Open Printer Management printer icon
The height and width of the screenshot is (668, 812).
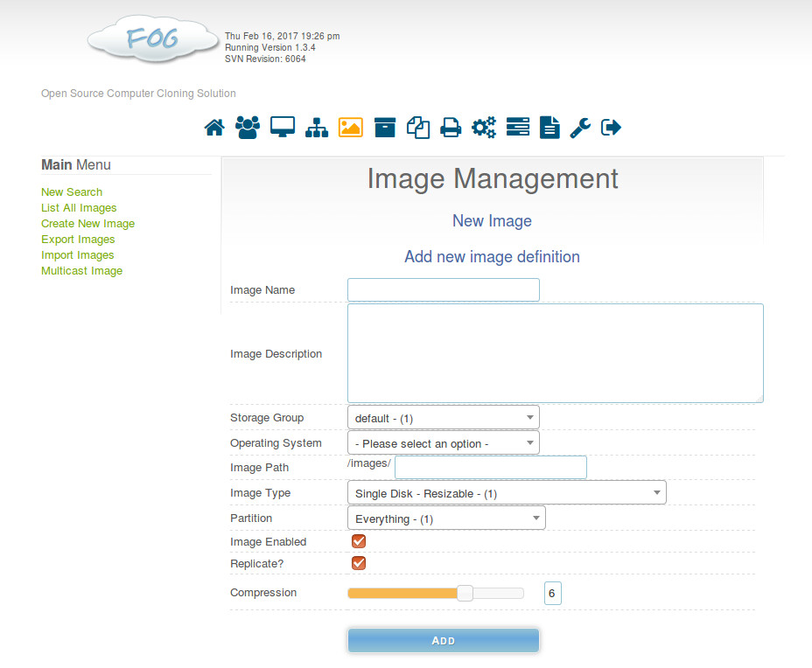point(451,128)
